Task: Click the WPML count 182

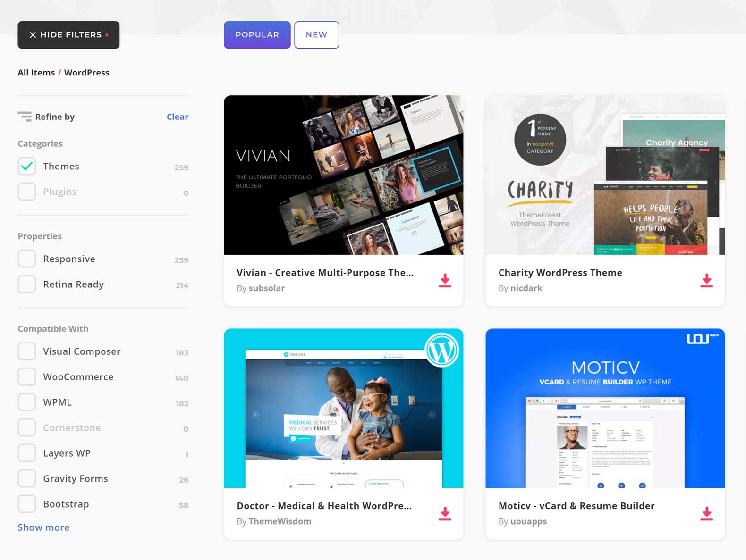Action: [x=182, y=403]
